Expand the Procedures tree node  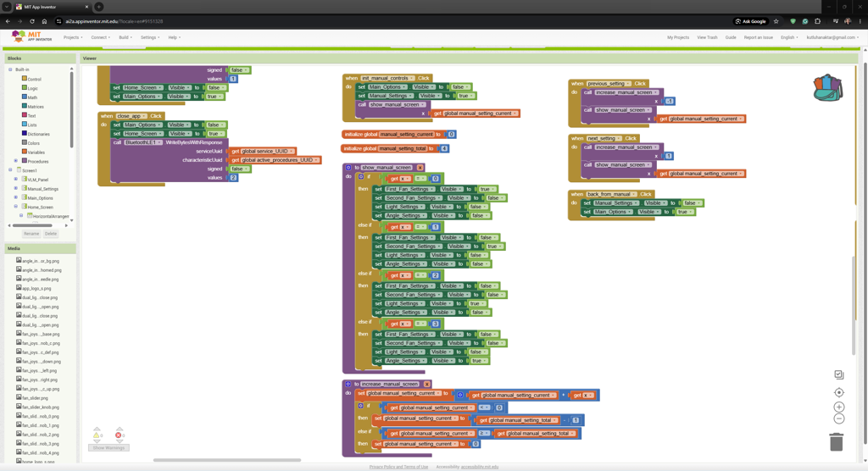(16, 161)
